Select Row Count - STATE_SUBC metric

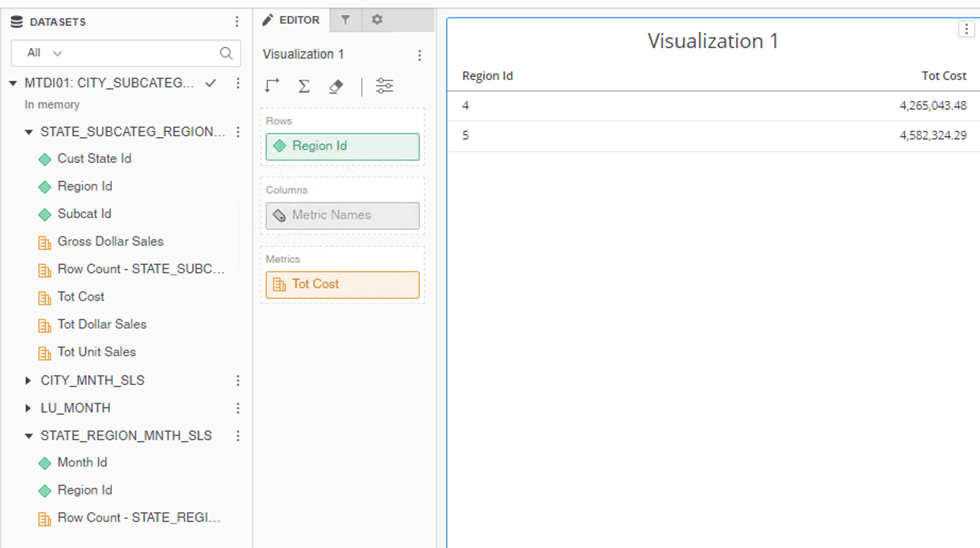coord(141,269)
